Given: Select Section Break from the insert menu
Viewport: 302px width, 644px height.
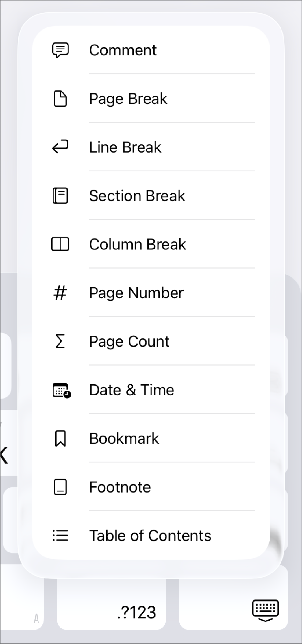Looking at the screenshot, I should click(x=137, y=196).
